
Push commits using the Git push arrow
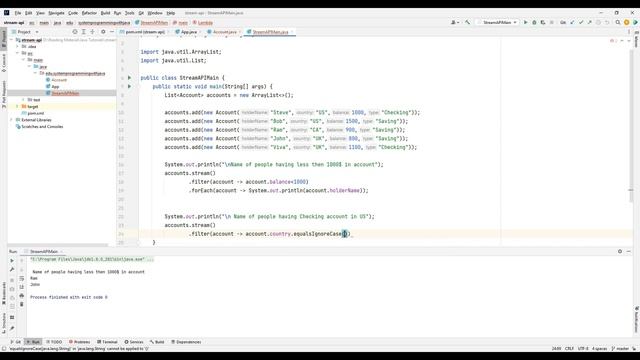(589, 22)
